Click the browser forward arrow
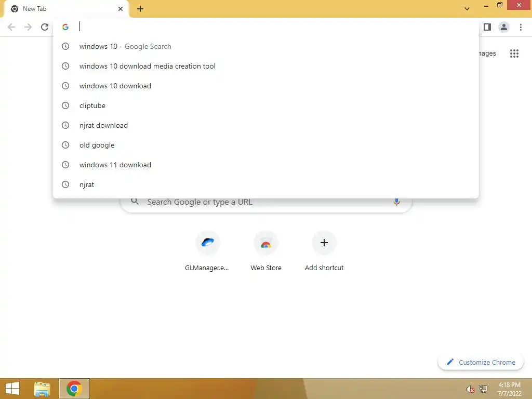Screen dimensions: 532x399 [x=28, y=27]
